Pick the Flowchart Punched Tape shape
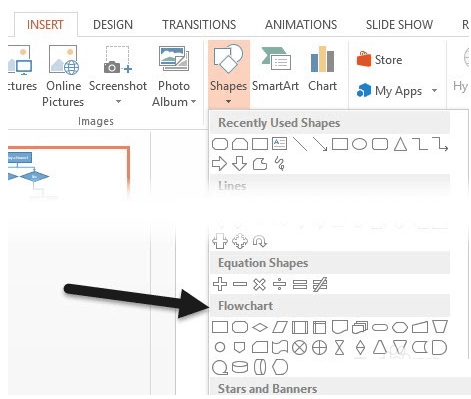The image size is (471, 399). tap(280, 348)
